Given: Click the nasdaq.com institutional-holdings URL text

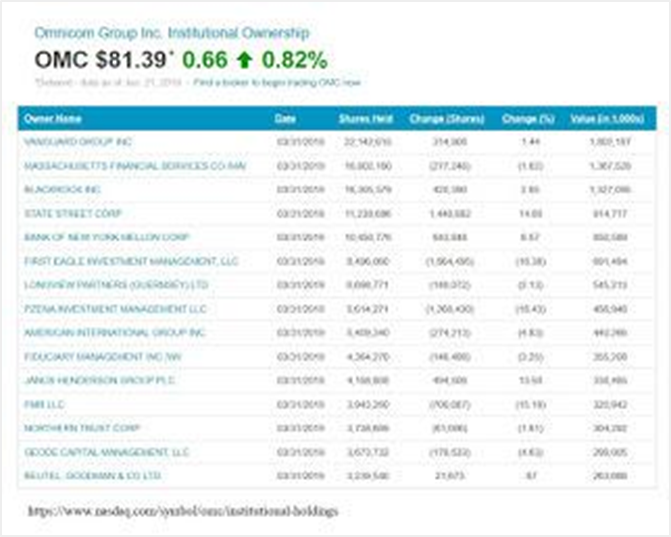Looking at the screenshot, I should tap(183, 511).
